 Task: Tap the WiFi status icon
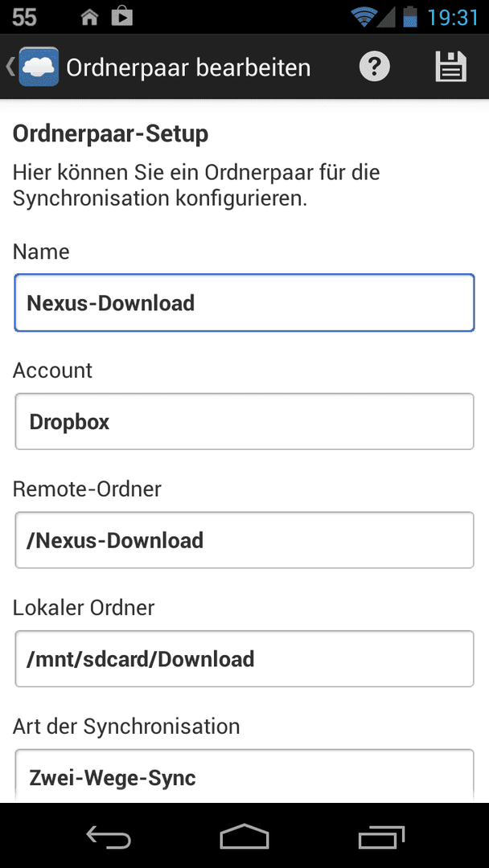pyautogui.click(x=364, y=17)
